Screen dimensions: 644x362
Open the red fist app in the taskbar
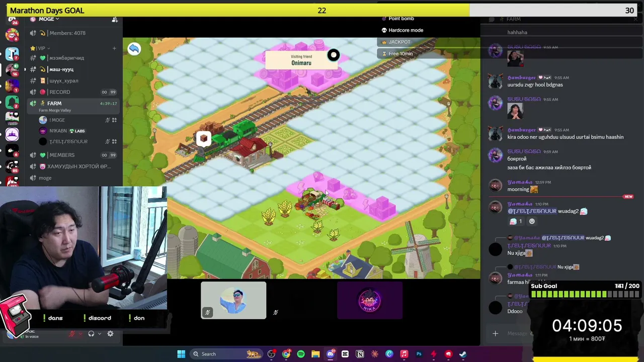(x=448, y=354)
